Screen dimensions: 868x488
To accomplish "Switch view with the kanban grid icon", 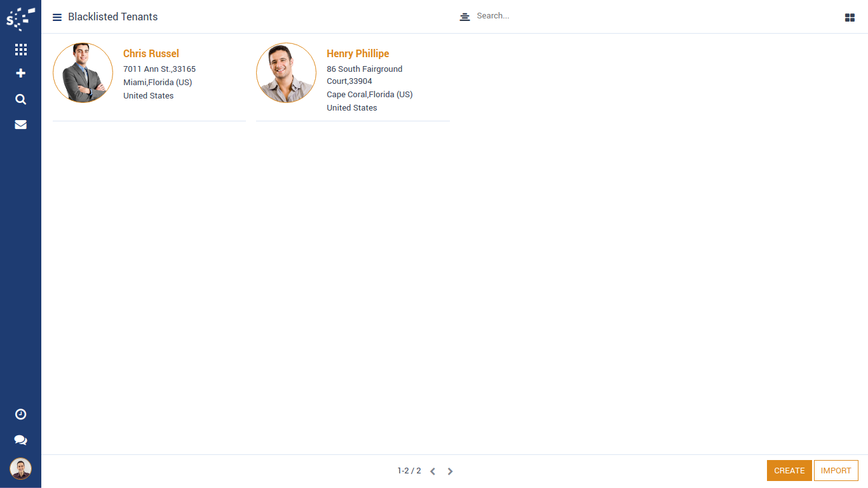I will (x=850, y=18).
